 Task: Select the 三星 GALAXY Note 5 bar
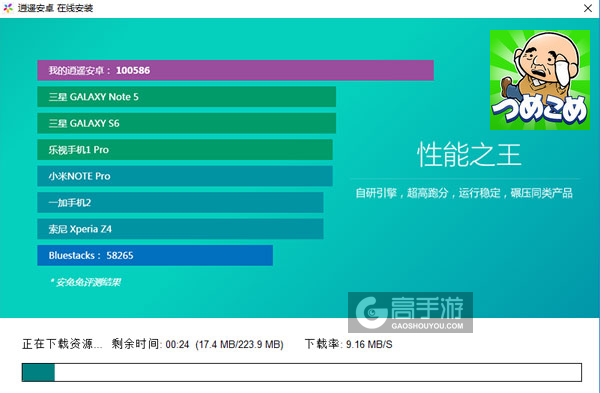(186, 97)
